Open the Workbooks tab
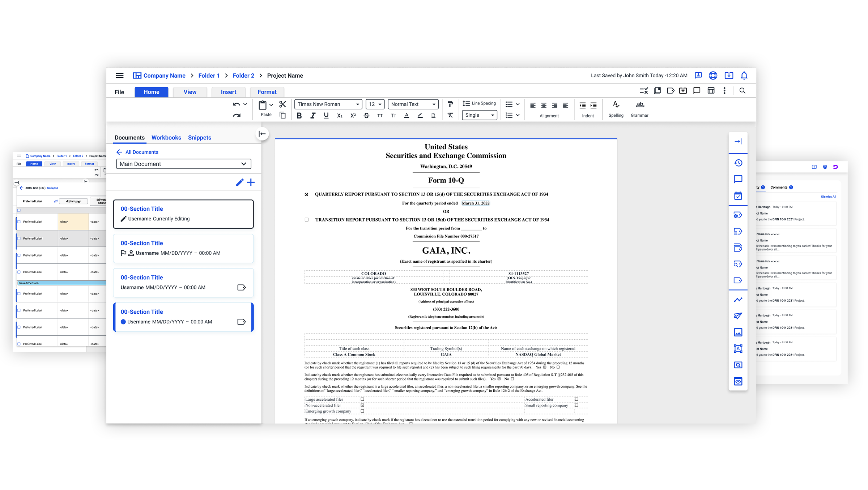 [x=166, y=138]
